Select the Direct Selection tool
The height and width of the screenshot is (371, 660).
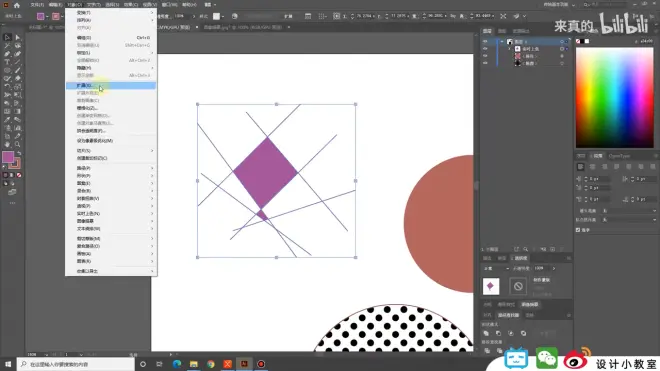coord(17,37)
